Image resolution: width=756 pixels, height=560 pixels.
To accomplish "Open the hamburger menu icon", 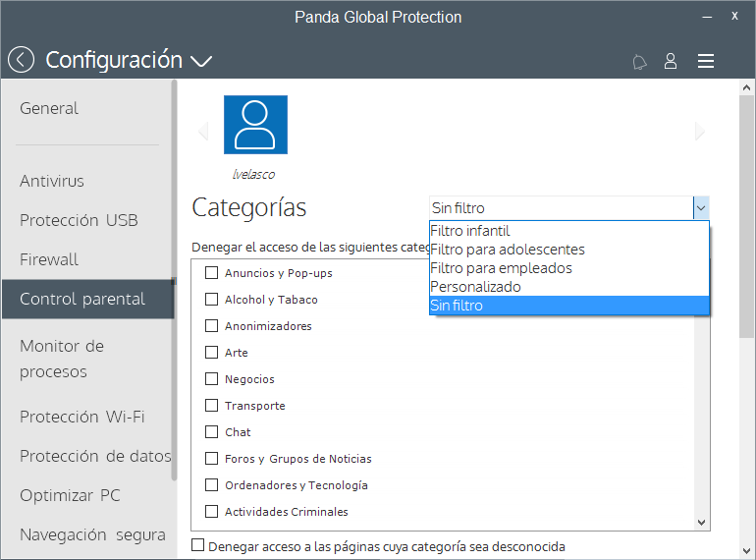I will pos(705,61).
